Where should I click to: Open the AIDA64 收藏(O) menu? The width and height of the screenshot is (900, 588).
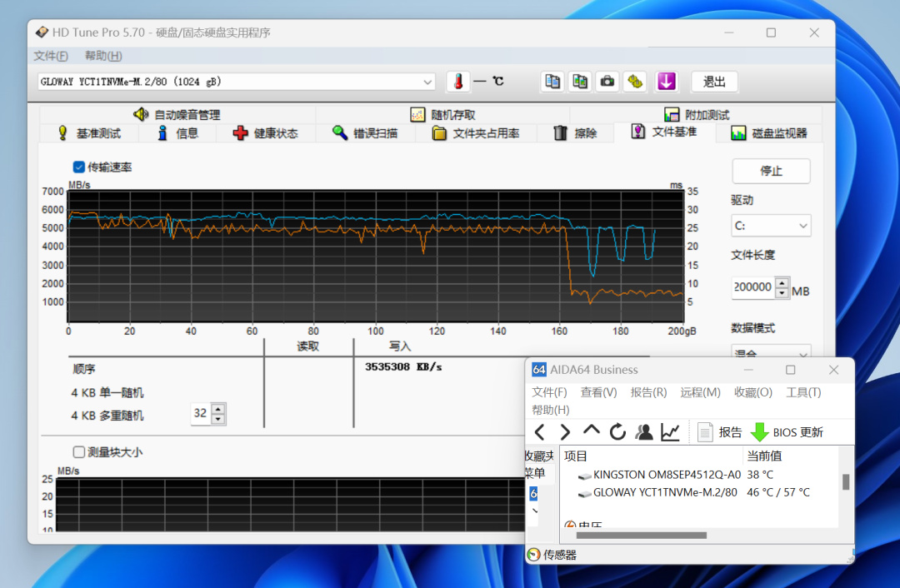(753, 391)
